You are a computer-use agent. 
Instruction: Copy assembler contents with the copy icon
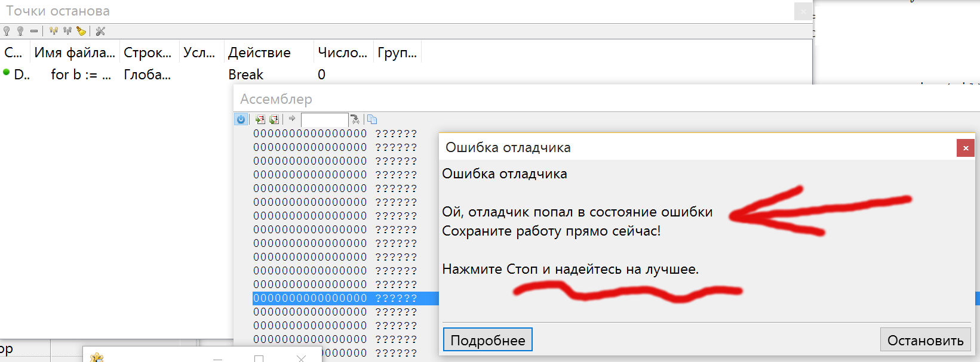click(x=372, y=119)
